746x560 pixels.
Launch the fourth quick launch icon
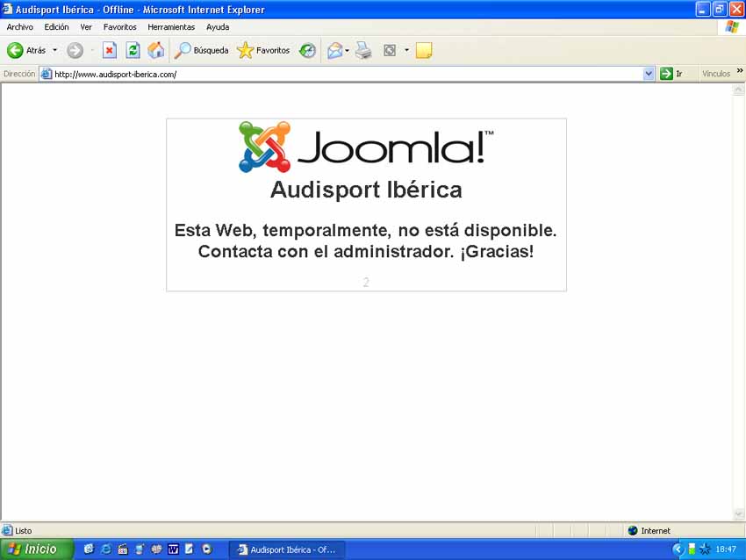[140, 549]
